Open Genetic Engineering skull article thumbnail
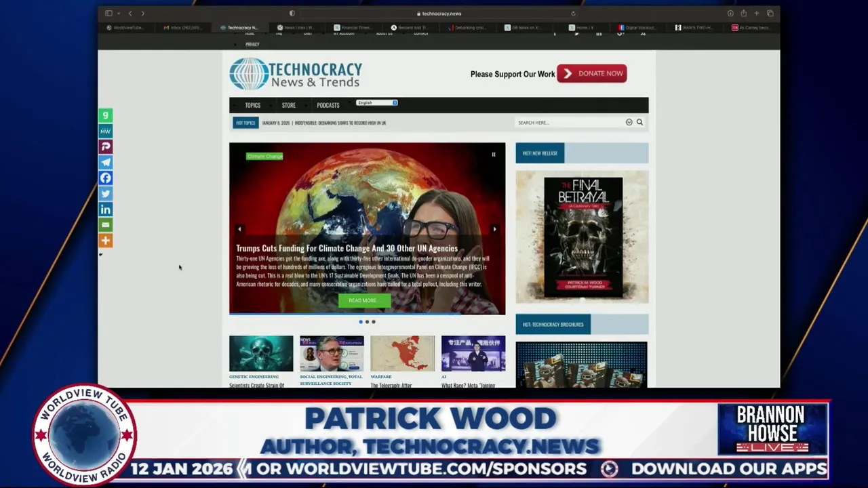 (261, 353)
